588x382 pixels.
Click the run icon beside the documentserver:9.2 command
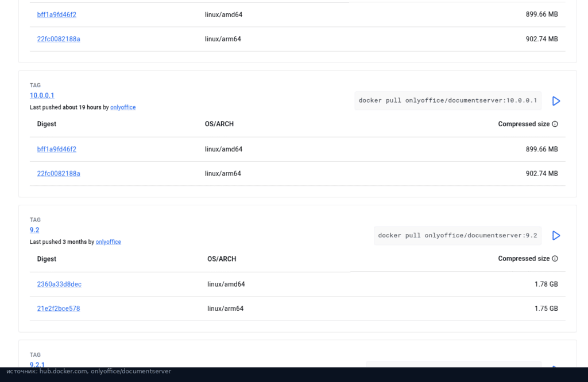click(x=556, y=236)
